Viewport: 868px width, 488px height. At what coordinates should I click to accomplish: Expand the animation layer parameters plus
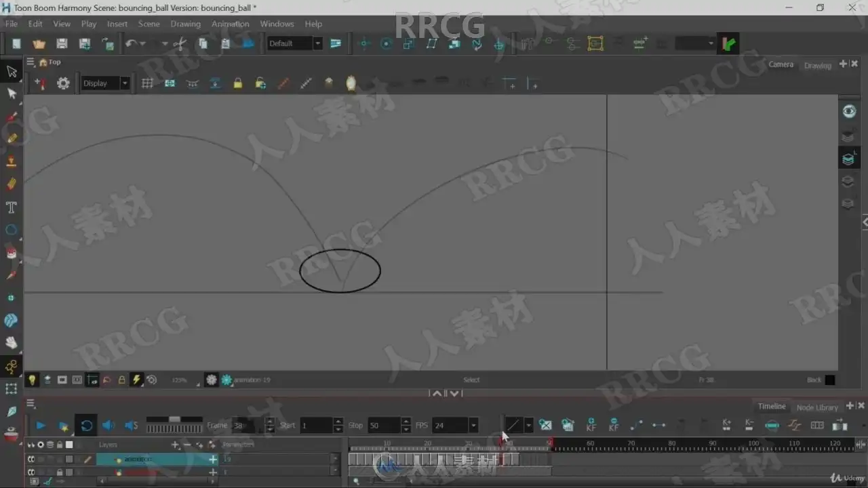pos(213,460)
